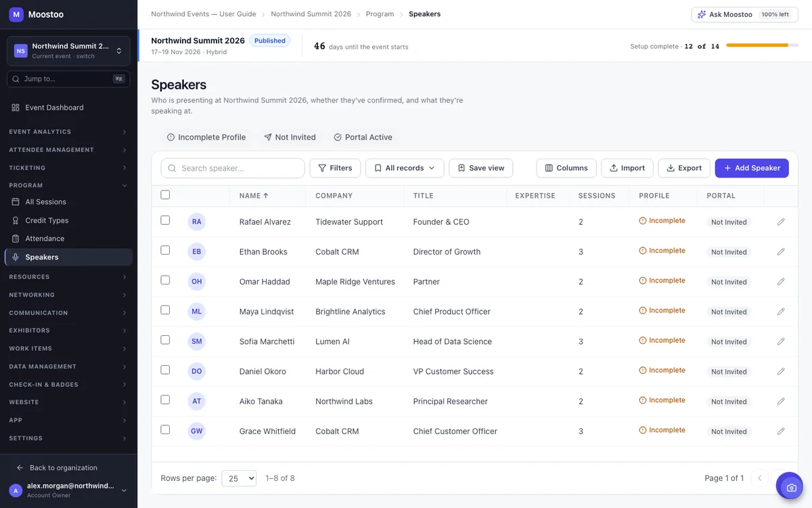Edit Omar Haddad using pencil icon
Image resolution: width=812 pixels, height=508 pixels.
click(781, 282)
